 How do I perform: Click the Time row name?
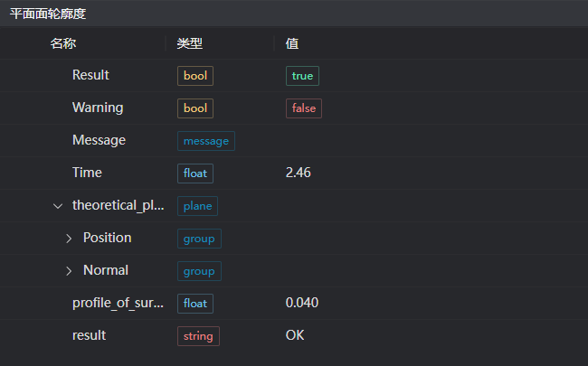click(x=87, y=174)
